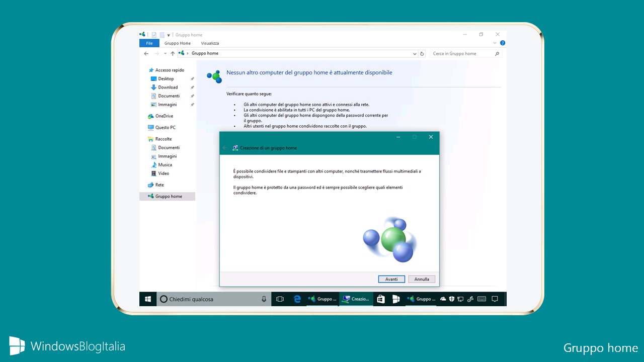Viewport: 644px width, 362px height.
Task: Click the up-one-level arrow in Explorer
Action: pyautogui.click(x=173, y=53)
